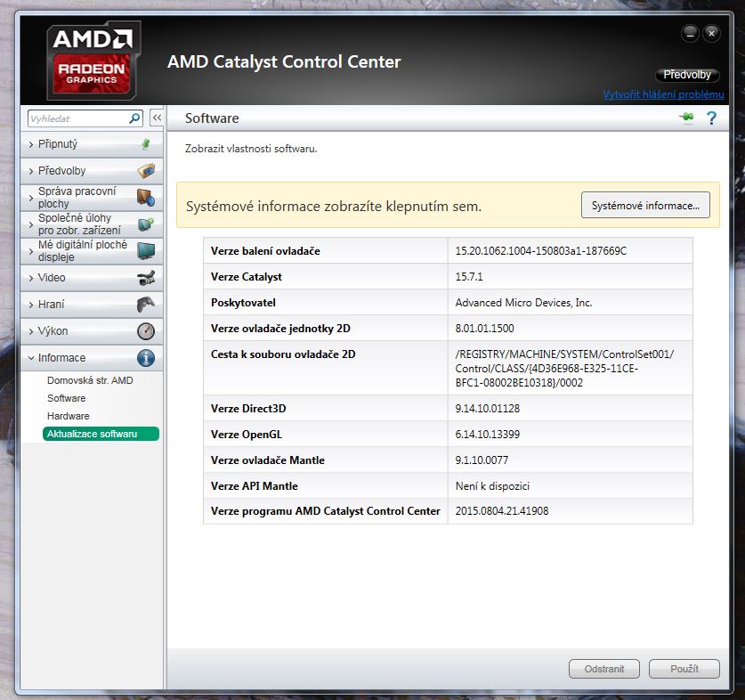Expand the Správa pracovní plochy section

(80, 197)
